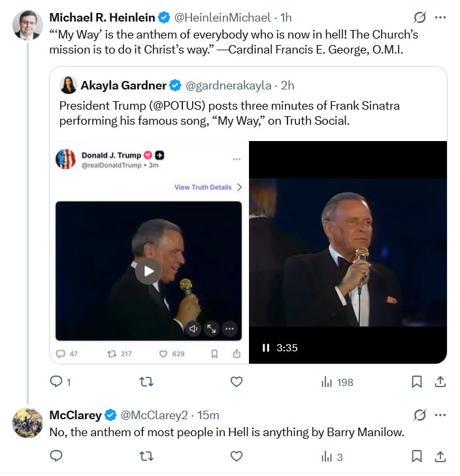
Task: View analytics showing 198 views
Action: [x=337, y=382]
